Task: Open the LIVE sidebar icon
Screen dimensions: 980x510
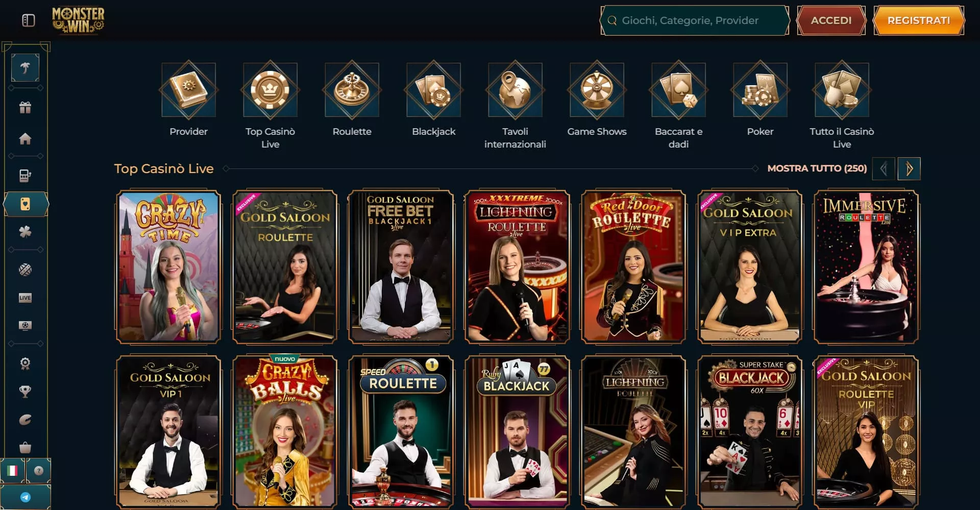Action: [25, 298]
